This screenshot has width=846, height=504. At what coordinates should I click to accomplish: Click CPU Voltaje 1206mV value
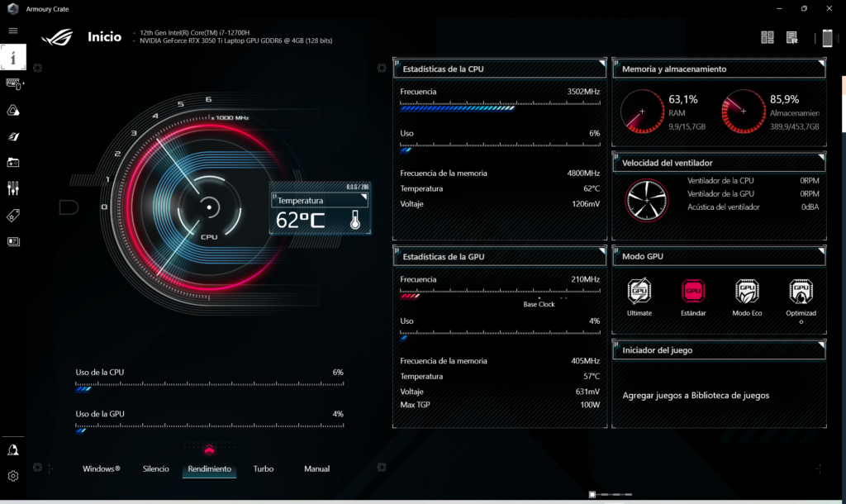coord(586,204)
